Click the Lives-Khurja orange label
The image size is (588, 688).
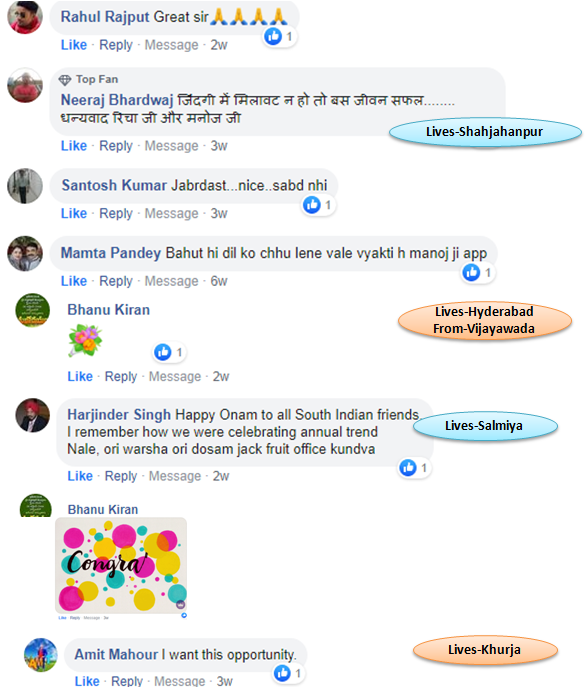coord(485,650)
